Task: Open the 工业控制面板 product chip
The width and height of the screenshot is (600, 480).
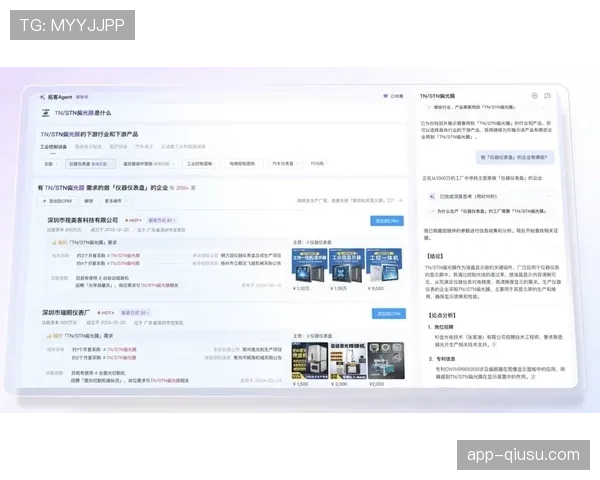Action: (x=199, y=164)
